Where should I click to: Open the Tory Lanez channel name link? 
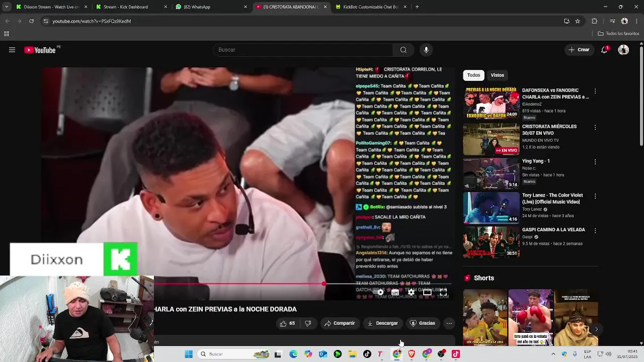click(532, 209)
